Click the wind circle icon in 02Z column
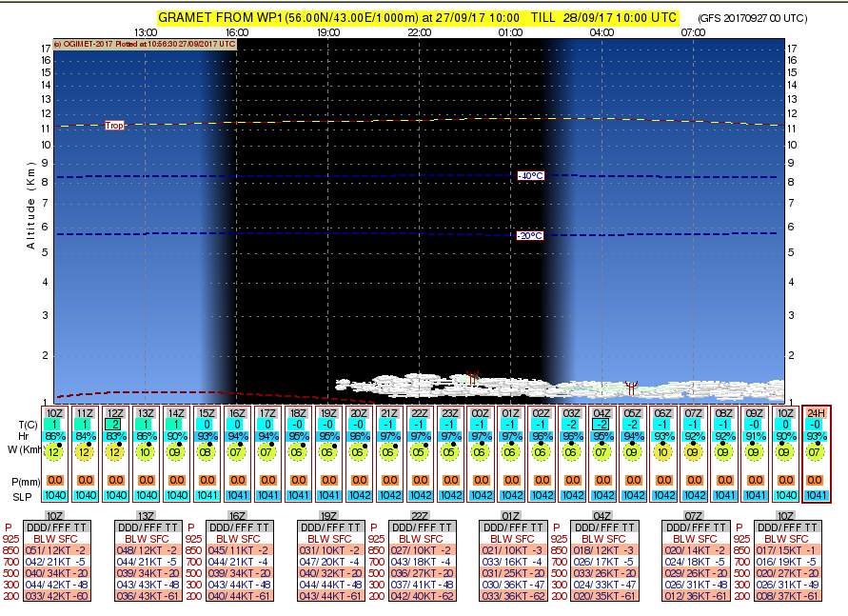Image resolution: width=848 pixels, height=616 pixels. point(542,452)
